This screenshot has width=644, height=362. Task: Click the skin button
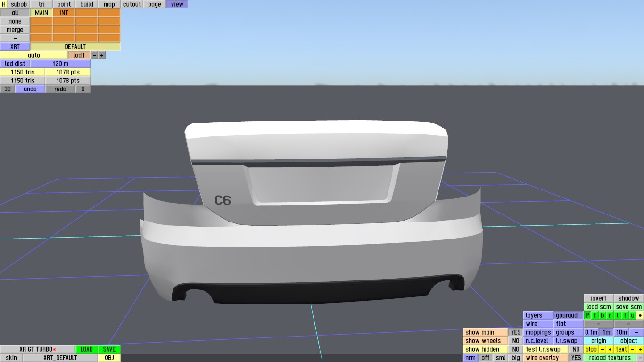11,358
